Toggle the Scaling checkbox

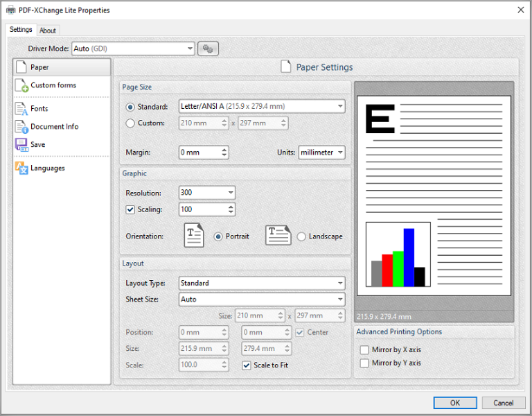(x=130, y=209)
